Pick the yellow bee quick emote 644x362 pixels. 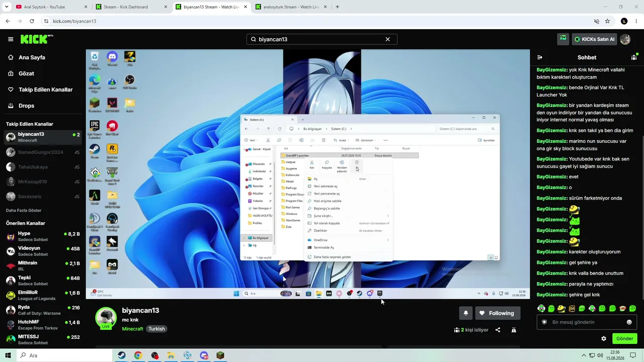click(x=561, y=308)
